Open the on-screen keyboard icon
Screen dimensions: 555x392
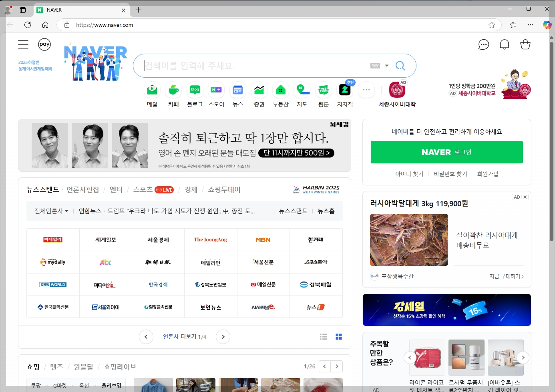tap(375, 66)
